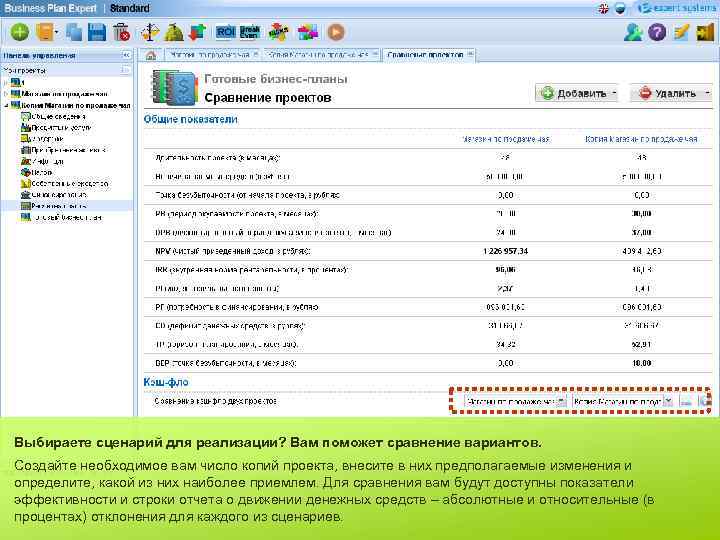The height and width of the screenshot is (540, 720).
Task: Click the IRR value 95,06
Action: point(505,270)
